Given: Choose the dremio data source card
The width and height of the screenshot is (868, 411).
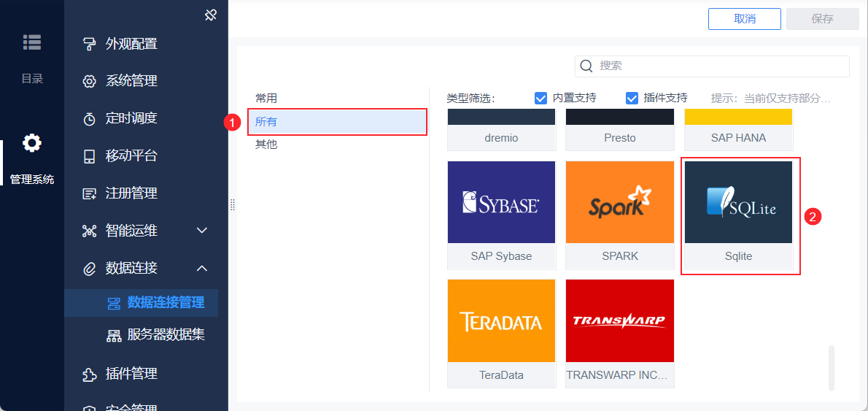Looking at the screenshot, I should point(502,130).
